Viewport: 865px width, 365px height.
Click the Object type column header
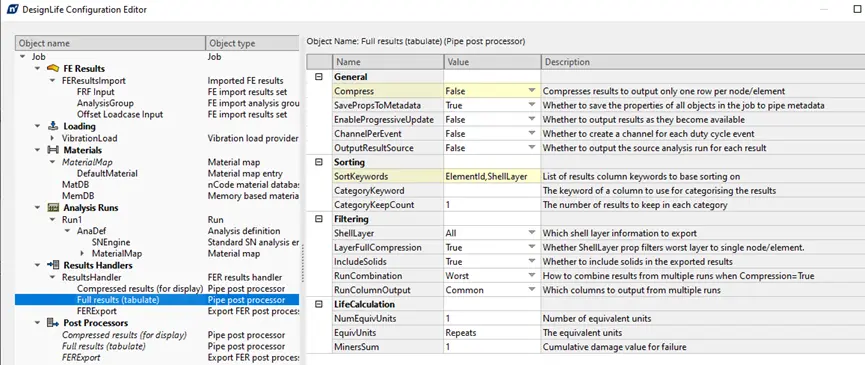click(253, 44)
